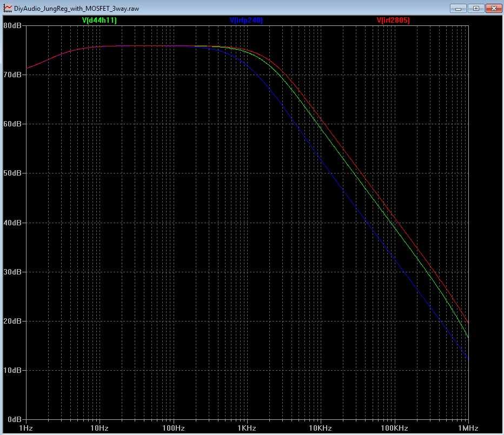Click the 1MHz frequency axis label
This screenshot has height=435, width=504.
[468, 428]
